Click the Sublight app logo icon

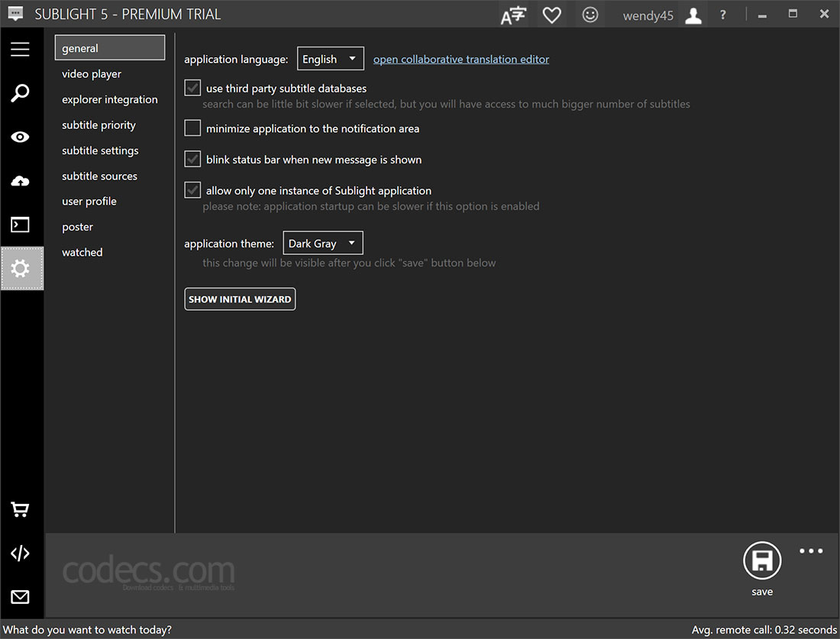[15, 14]
